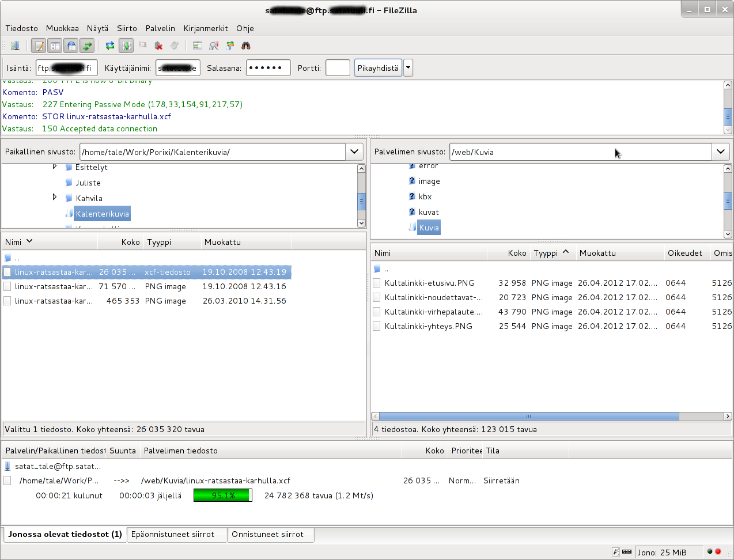Open the directory listing filters dialog
This screenshot has height=560, width=734.
(198, 46)
